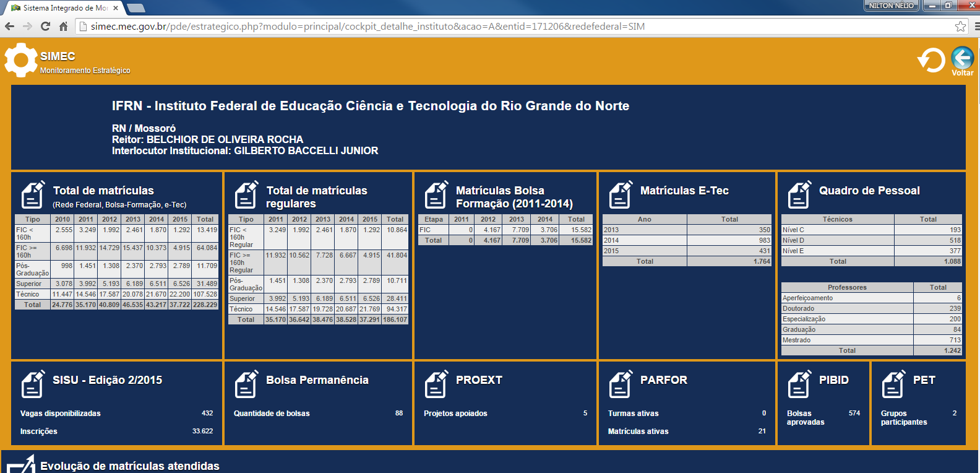
Task: Click the Total de matrículas panel heading
Action: click(x=103, y=191)
